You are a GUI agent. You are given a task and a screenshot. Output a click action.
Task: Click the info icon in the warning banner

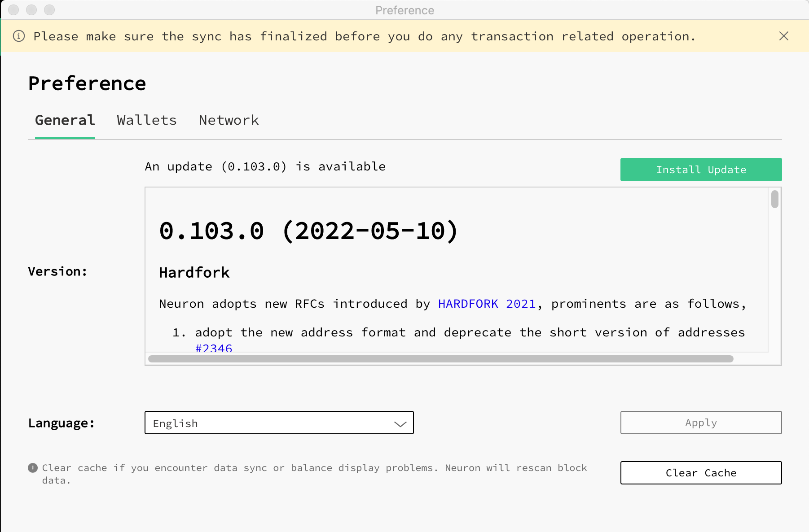pos(19,36)
